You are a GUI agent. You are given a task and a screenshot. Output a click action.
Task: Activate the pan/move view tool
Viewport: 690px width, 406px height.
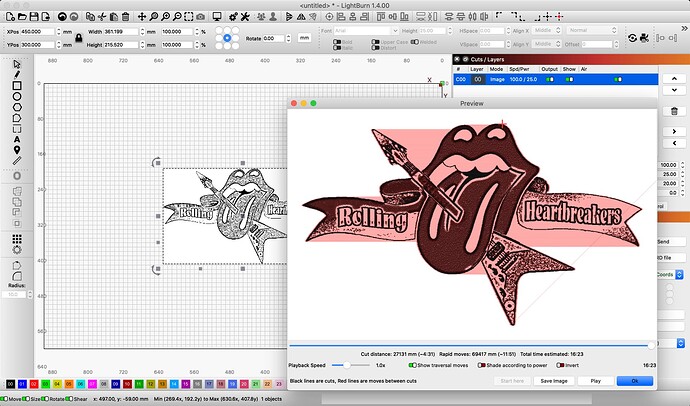[142, 17]
